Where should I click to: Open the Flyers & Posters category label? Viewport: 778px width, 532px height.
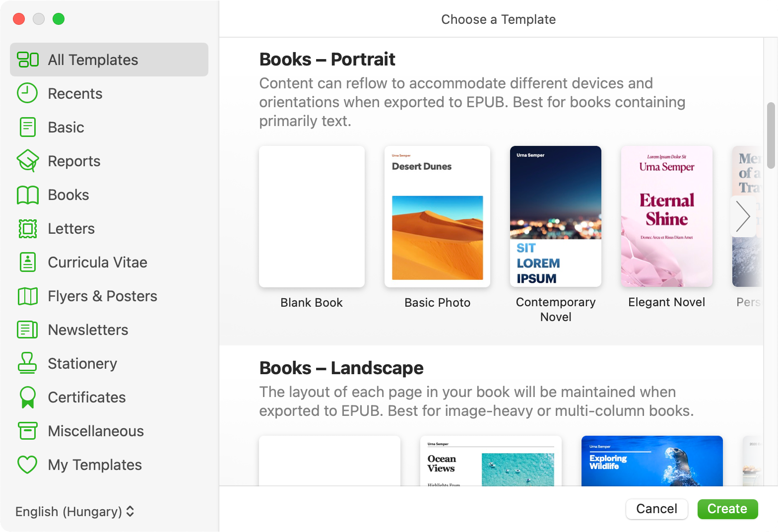[102, 296]
